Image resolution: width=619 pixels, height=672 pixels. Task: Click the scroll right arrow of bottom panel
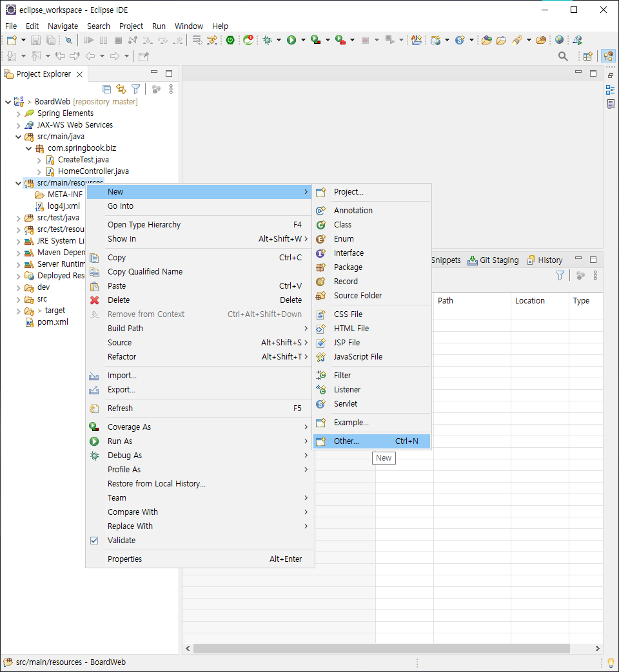pyautogui.click(x=597, y=648)
